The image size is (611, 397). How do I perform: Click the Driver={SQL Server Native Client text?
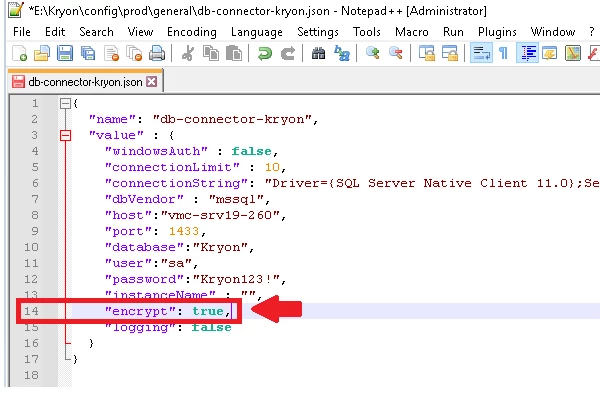(396, 183)
